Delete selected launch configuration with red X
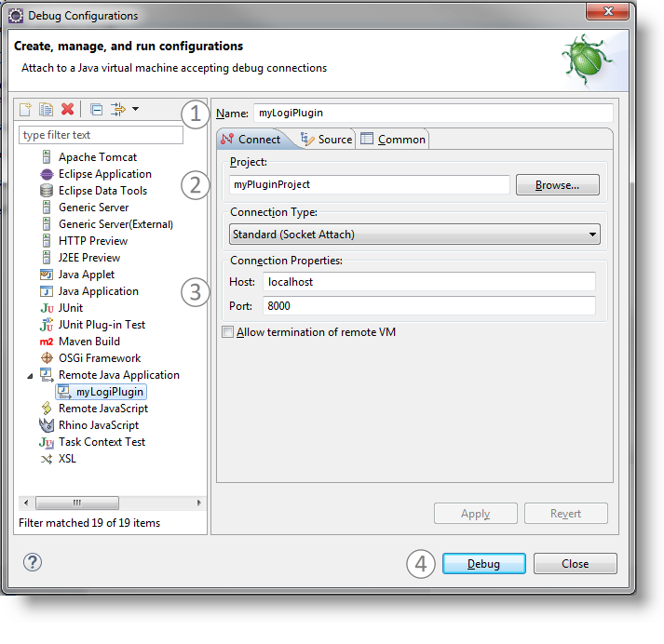The image size is (664, 644). [67, 109]
